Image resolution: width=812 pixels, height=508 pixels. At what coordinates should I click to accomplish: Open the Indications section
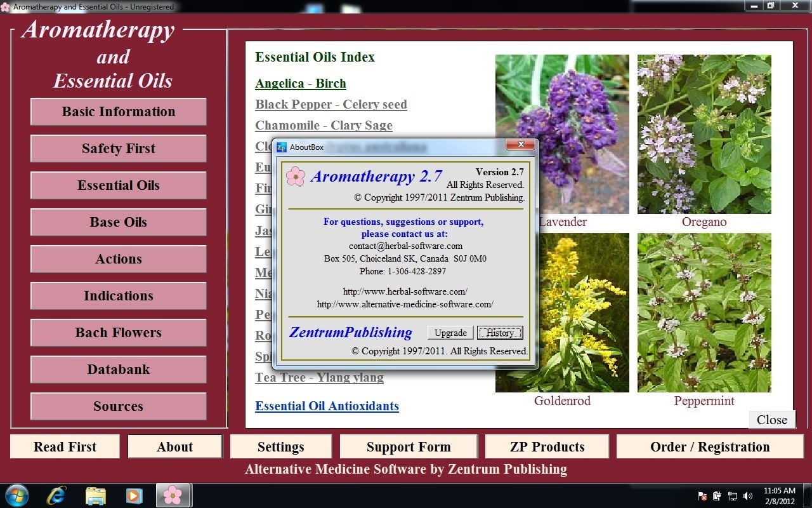tap(119, 296)
